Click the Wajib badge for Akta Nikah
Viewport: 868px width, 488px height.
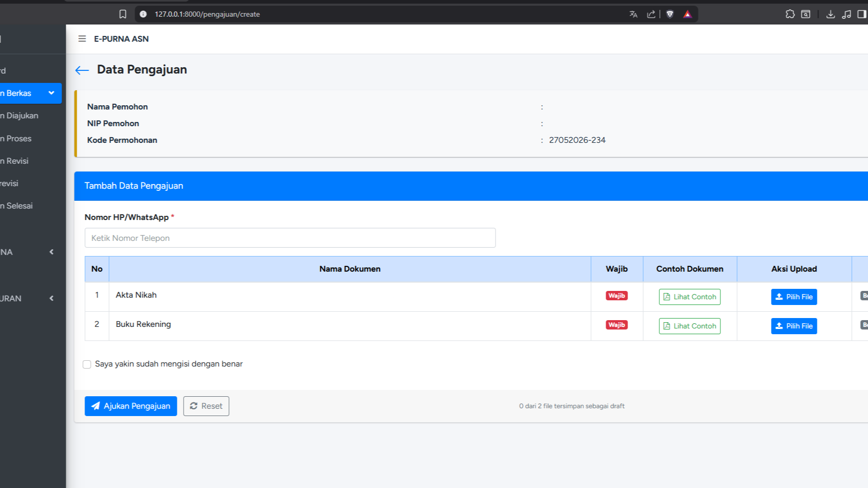pos(617,296)
